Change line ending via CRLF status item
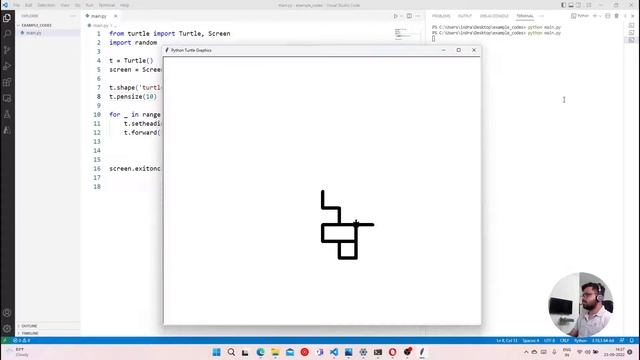Image resolution: width=640 pixels, height=360 pixels. pos(564,340)
